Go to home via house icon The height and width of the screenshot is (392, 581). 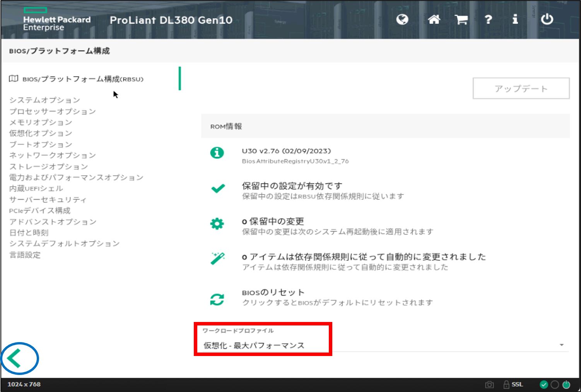click(x=434, y=19)
